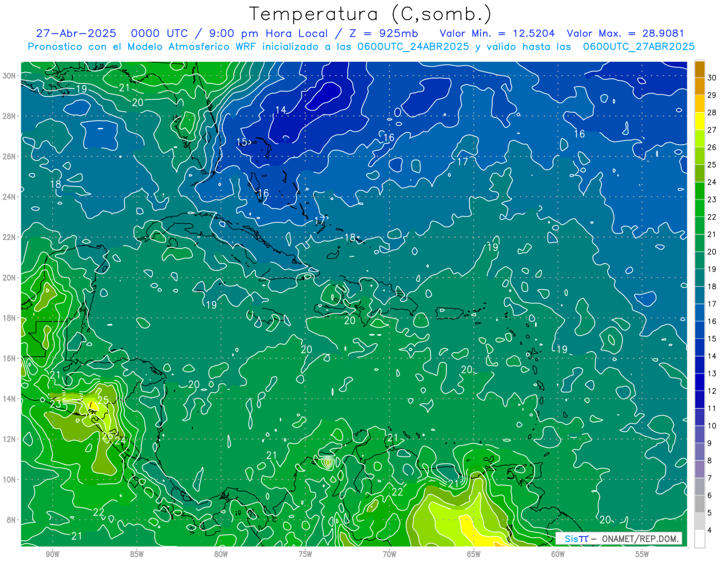728x562 pixels.
Task: Click the '14N' latitude axis label
Action: coord(10,399)
